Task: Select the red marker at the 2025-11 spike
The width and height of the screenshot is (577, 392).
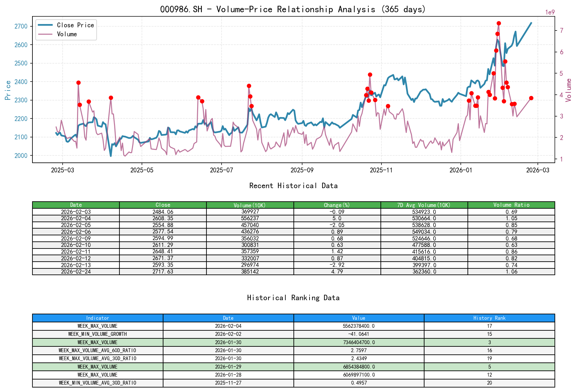Action: (370, 74)
